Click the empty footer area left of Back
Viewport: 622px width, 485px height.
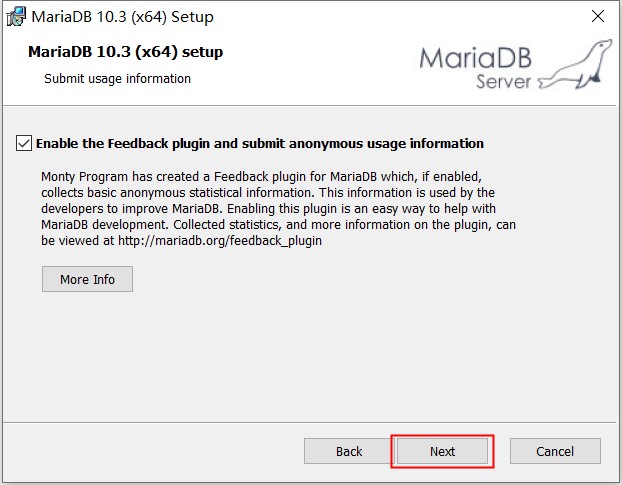pos(150,451)
